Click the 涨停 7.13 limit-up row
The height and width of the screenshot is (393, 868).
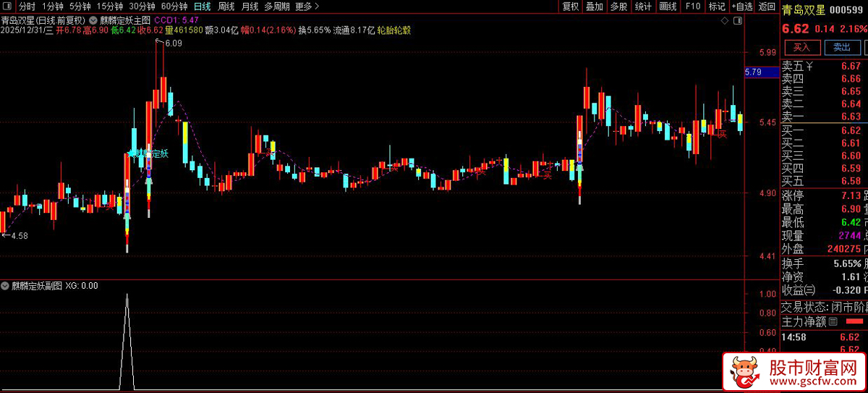[823, 195]
